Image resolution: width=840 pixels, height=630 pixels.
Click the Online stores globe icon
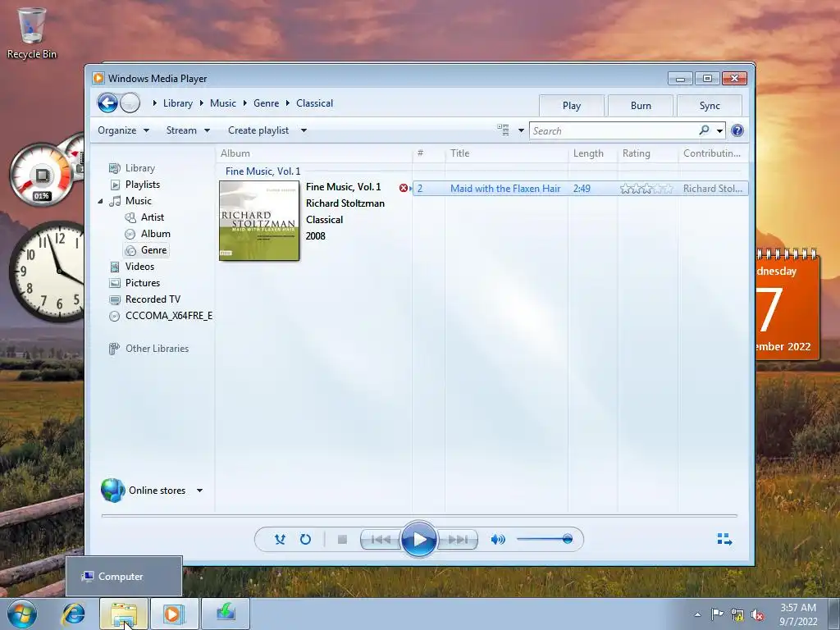click(113, 491)
